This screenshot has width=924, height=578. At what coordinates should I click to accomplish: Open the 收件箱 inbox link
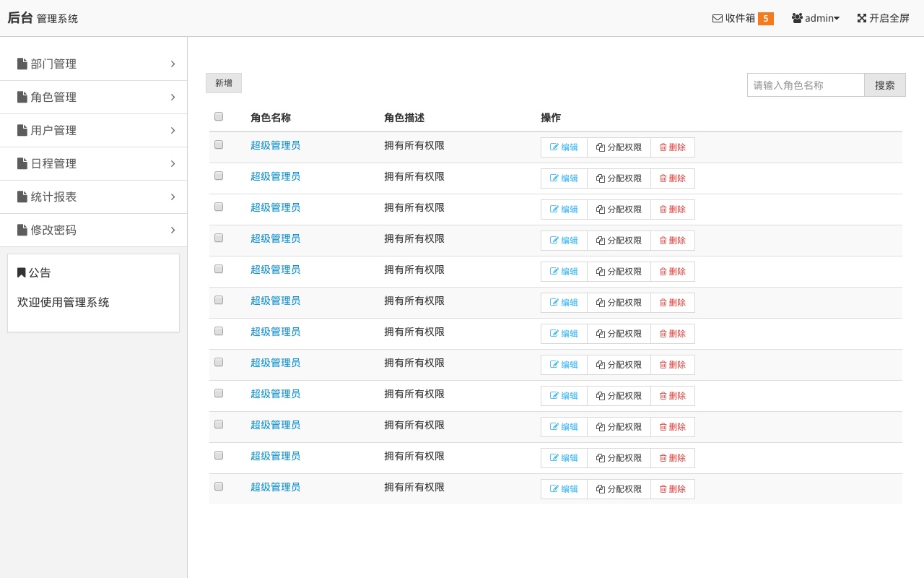tap(742, 19)
